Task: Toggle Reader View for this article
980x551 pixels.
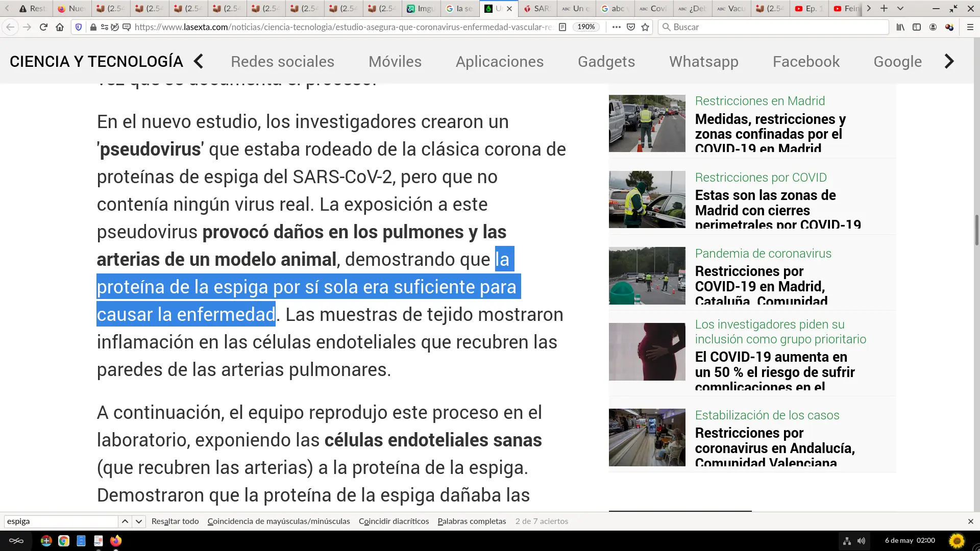Action: pyautogui.click(x=562, y=27)
